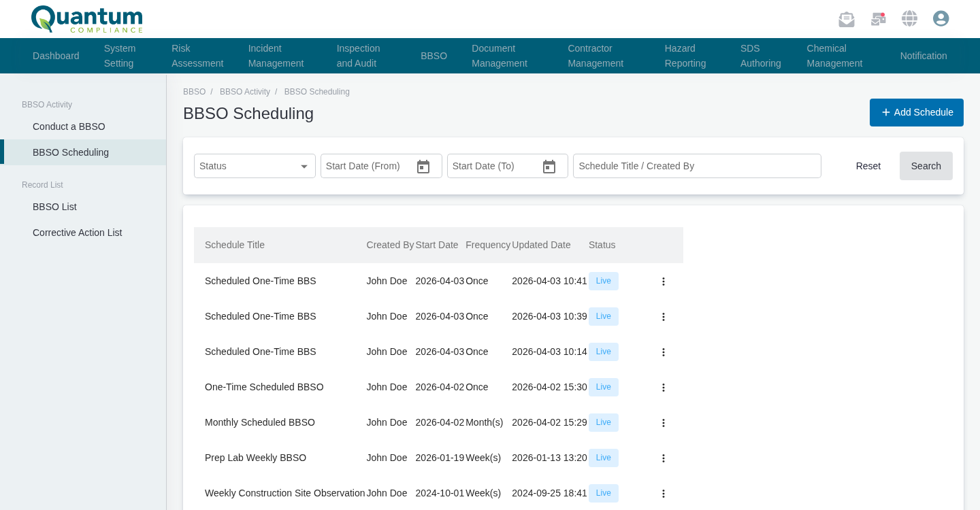Open actions menu for Monthly Scheduled BBSO
Screen dimensions: 980x510
click(x=664, y=423)
